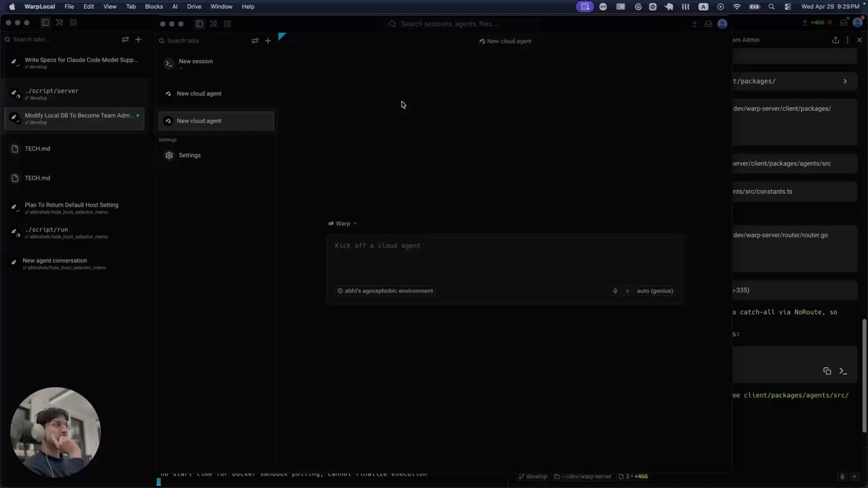
Task: Open three-dot menu in Team Admin panel
Action: click(x=848, y=40)
